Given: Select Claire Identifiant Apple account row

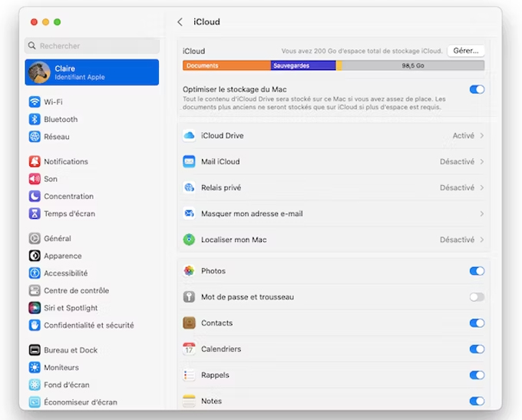Looking at the screenshot, I should pos(92,72).
